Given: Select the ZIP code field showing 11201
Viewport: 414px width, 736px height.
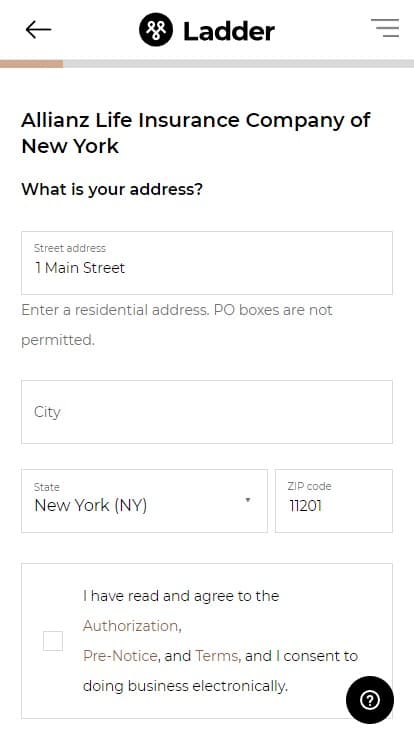Looking at the screenshot, I should tap(334, 501).
